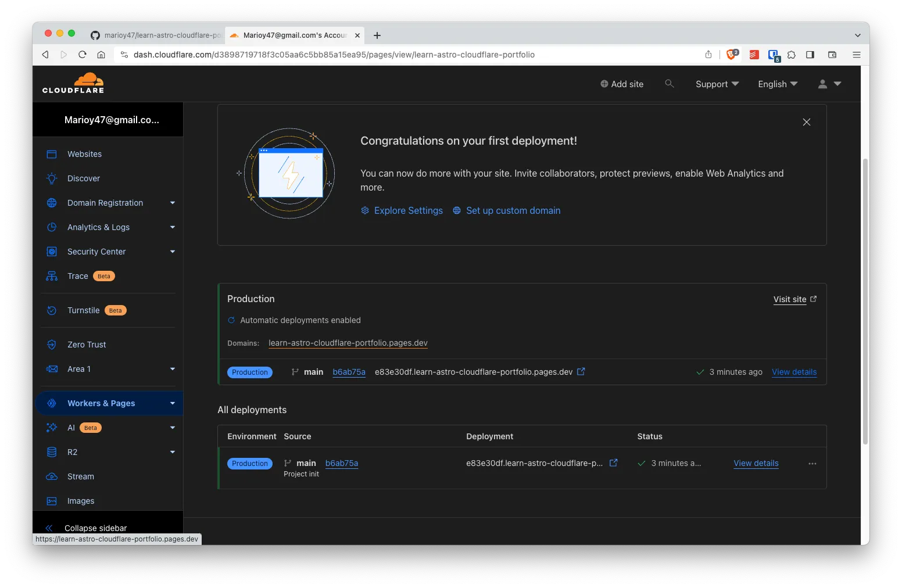Open the search magnifier icon
902x588 pixels.
pos(670,84)
